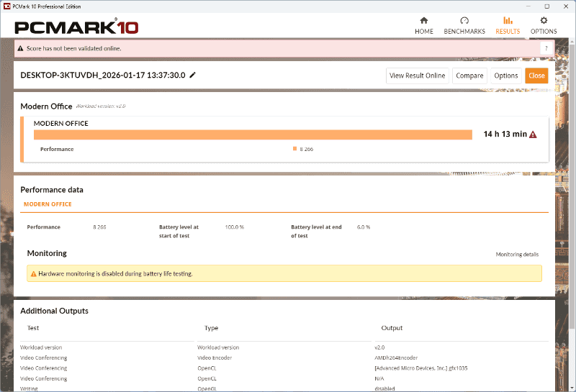
Task: Click the pencil icon to rename result
Action: (x=192, y=75)
